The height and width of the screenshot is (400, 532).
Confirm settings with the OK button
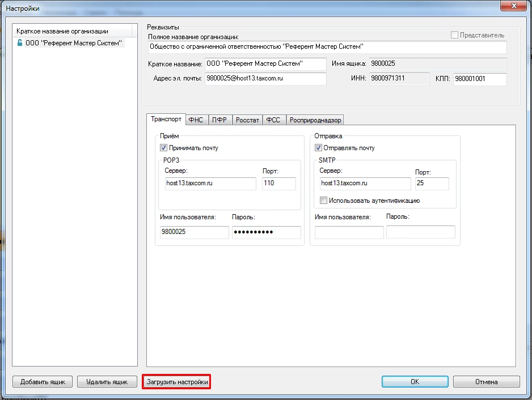(x=415, y=382)
